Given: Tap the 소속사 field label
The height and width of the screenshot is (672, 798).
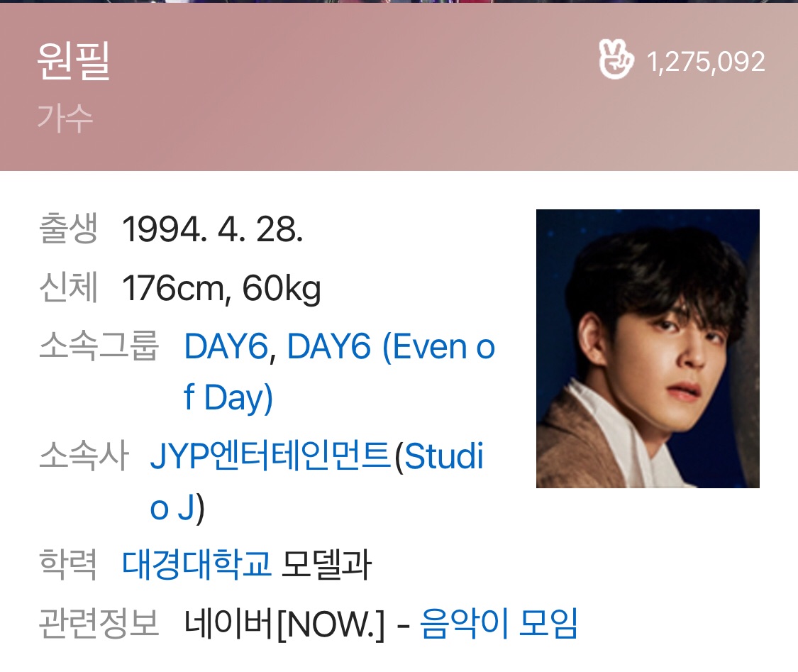Looking at the screenshot, I should (x=84, y=455).
